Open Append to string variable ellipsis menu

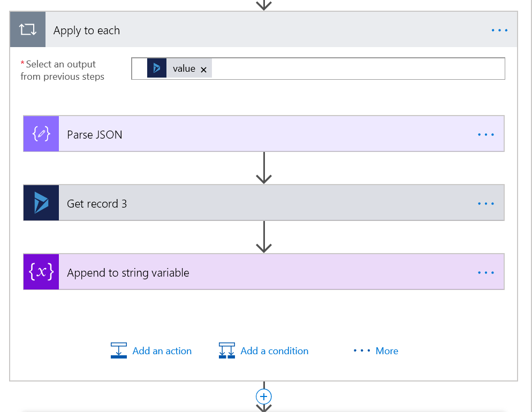(485, 273)
